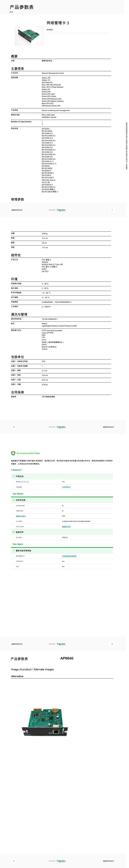The width and height of the screenshot is (129, 868).
Task: Click the Schneider logo in page 4 footer
Action: [61, 861]
